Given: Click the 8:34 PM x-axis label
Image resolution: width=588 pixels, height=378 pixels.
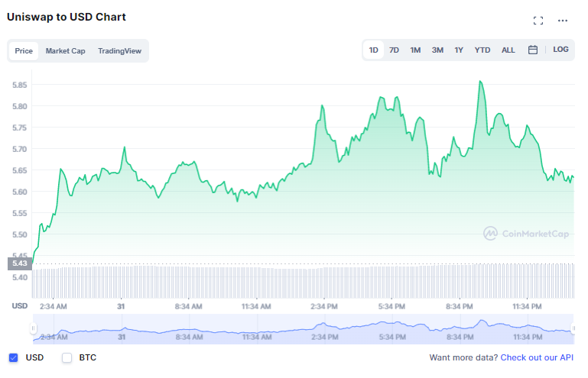Looking at the screenshot, I should [460, 306].
